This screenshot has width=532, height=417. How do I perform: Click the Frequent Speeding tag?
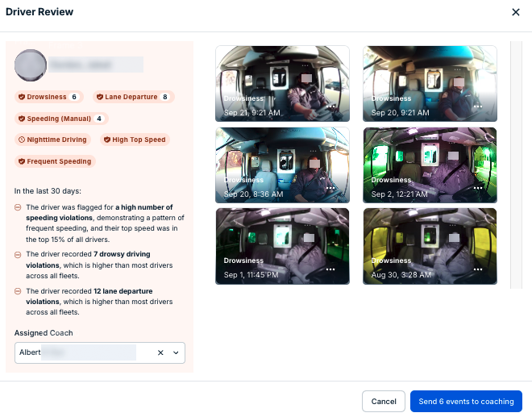click(x=55, y=161)
